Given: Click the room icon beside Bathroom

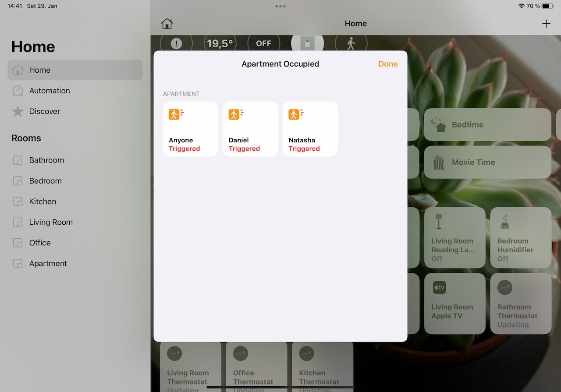Looking at the screenshot, I should 18,160.
